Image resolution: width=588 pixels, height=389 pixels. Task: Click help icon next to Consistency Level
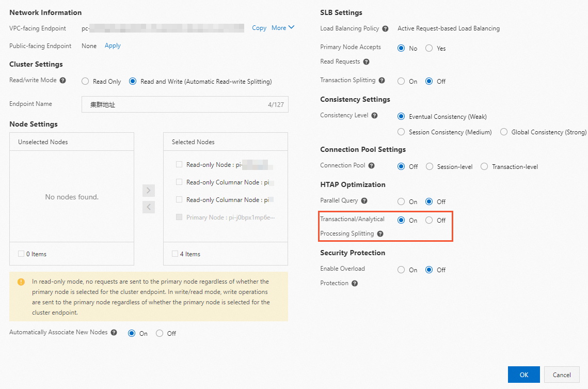point(375,116)
